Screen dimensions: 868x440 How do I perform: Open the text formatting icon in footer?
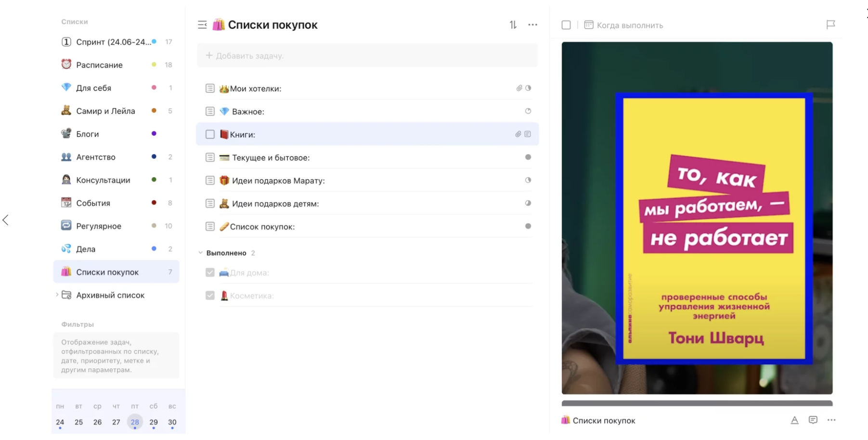pyautogui.click(x=794, y=420)
